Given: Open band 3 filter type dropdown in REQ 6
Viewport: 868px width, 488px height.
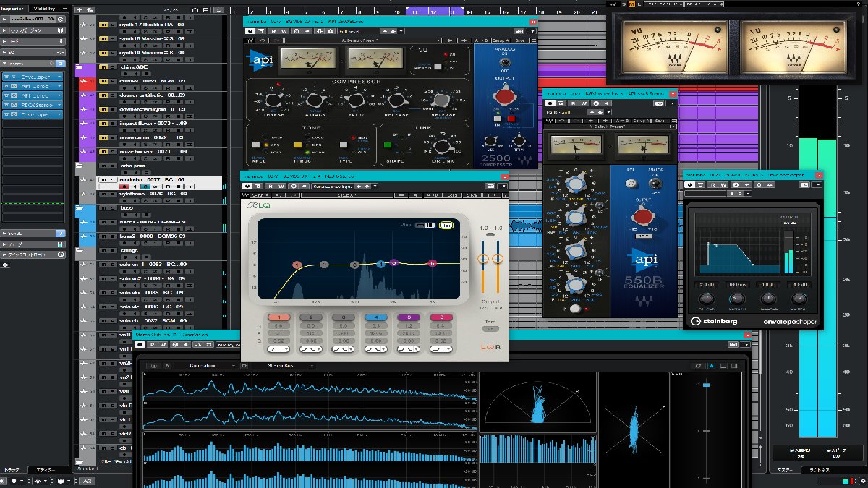Looking at the screenshot, I should tap(343, 349).
